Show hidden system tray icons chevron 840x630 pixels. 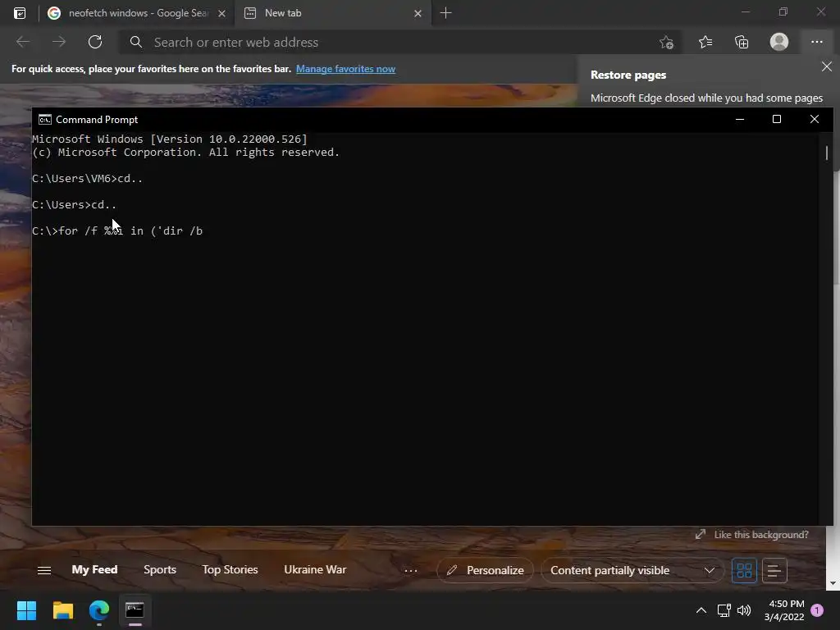tap(701, 610)
